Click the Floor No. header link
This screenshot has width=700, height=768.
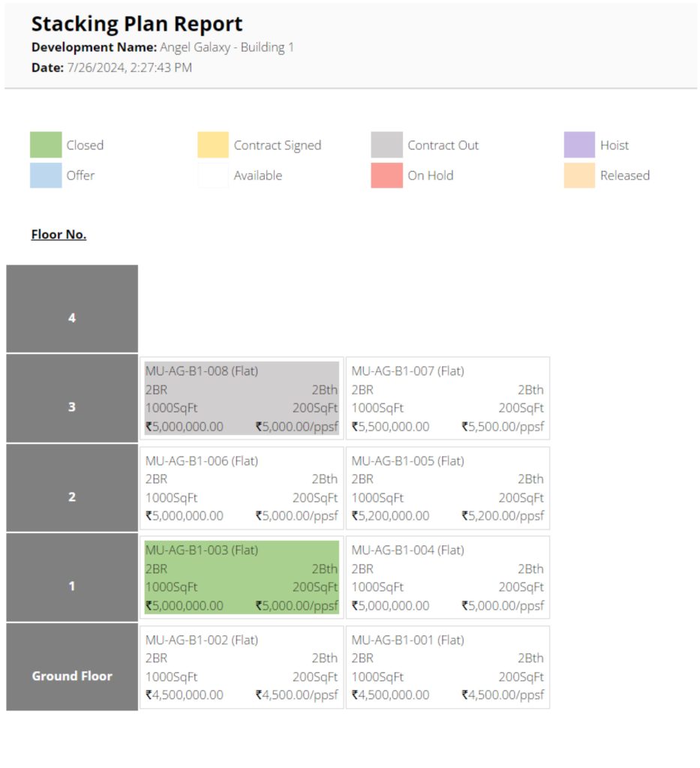59,235
